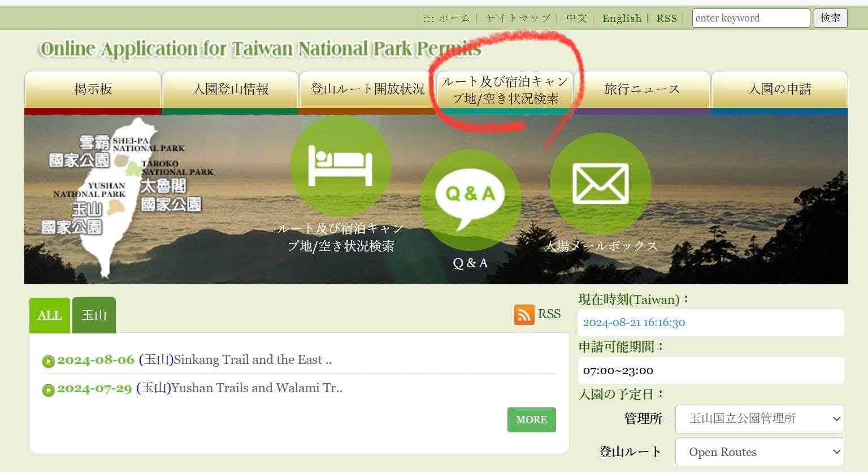Click the green bed accommodation icon
This screenshot has height=473, width=868.
click(340, 166)
